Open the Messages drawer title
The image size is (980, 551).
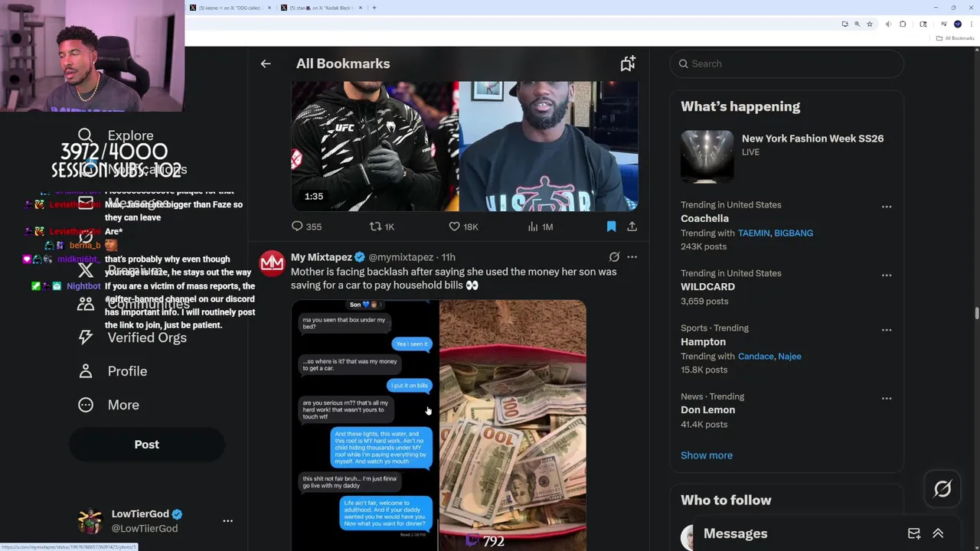(735, 533)
